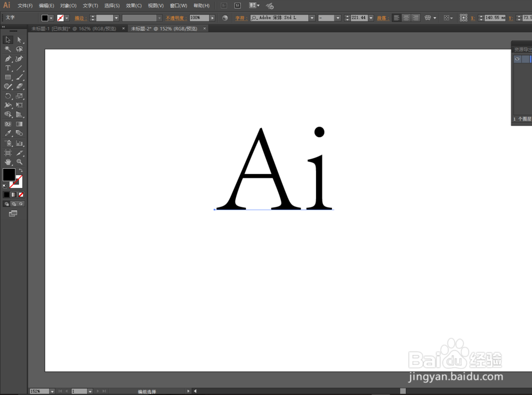
Task: Click the change screen mode icon
Action: coord(13,213)
